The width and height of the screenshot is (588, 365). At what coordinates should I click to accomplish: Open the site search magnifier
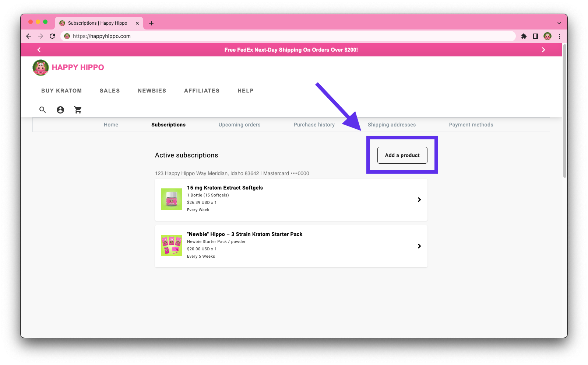point(43,110)
